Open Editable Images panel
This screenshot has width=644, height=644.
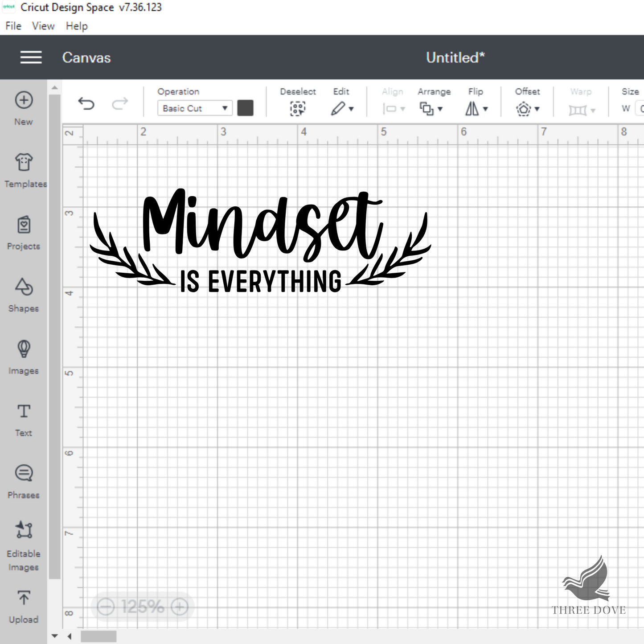(x=24, y=546)
